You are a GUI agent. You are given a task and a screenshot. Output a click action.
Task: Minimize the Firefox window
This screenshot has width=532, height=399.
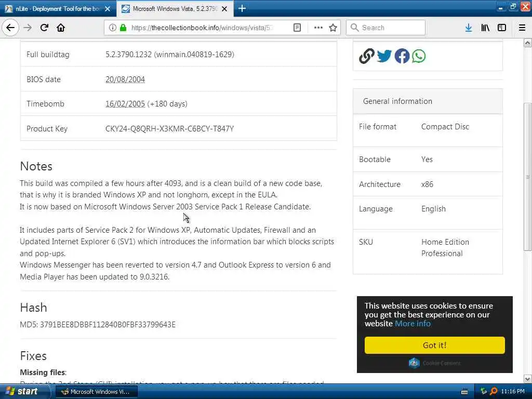coord(500,7)
